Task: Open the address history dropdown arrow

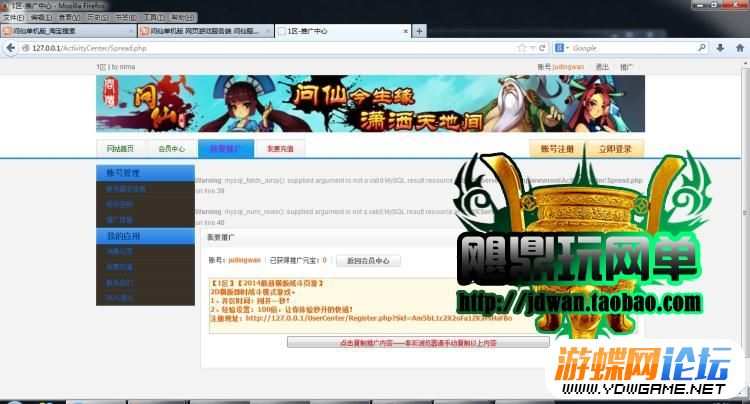Action: (x=532, y=48)
